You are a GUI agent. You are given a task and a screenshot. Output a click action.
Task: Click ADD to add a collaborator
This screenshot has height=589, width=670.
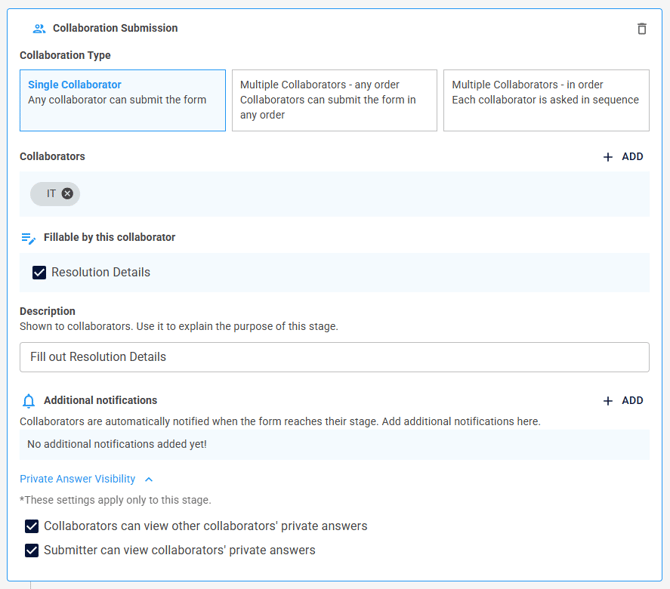click(x=623, y=157)
